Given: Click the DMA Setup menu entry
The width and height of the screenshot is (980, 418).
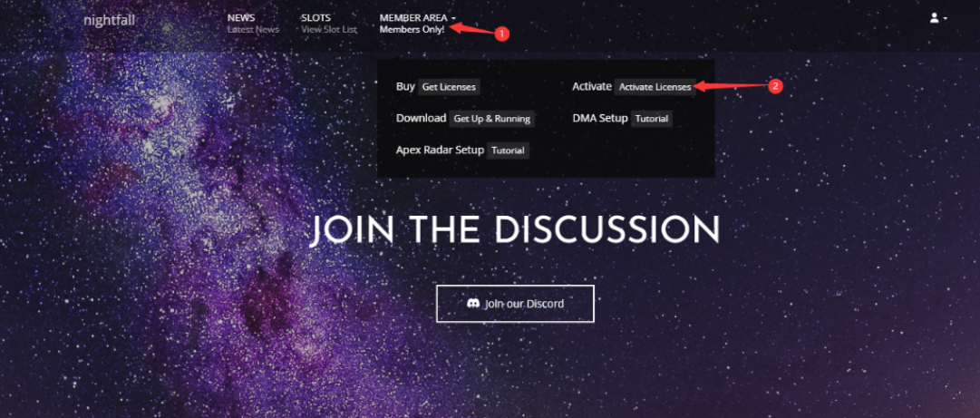Looking at the screenshot, I should click(600, 118).
